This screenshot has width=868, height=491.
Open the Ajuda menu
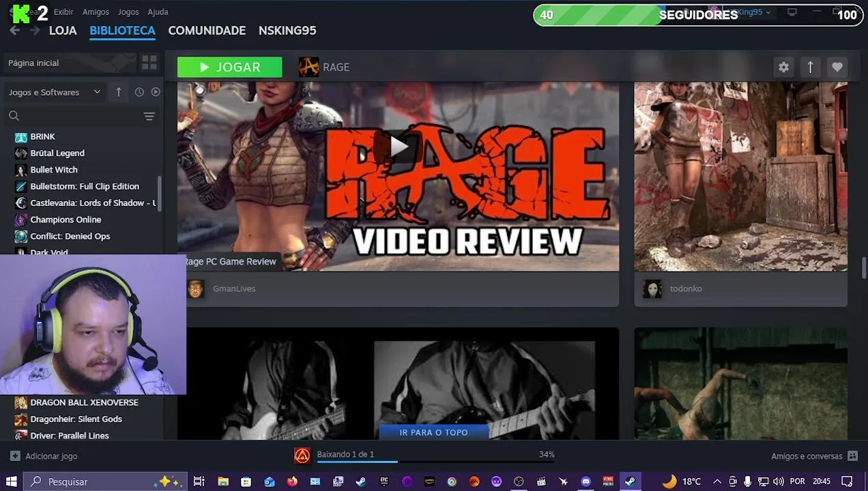point(158,12)
